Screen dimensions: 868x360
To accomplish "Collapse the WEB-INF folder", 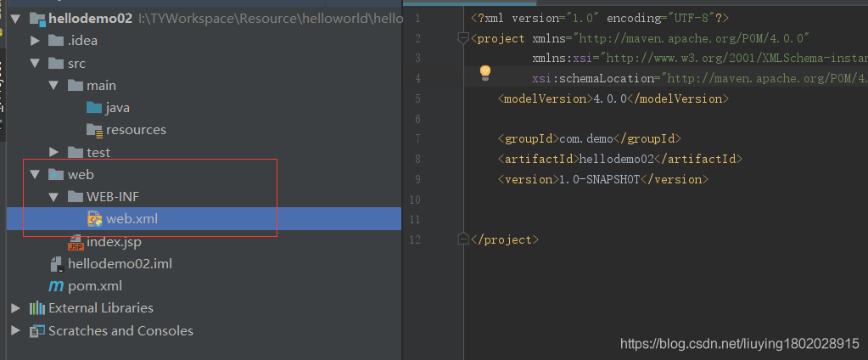I will point(54,197).
